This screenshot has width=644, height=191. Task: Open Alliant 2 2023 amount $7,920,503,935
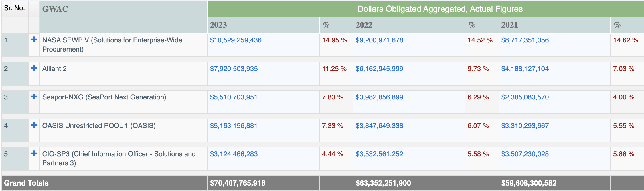pyautogui.click(x=234, y=69)
